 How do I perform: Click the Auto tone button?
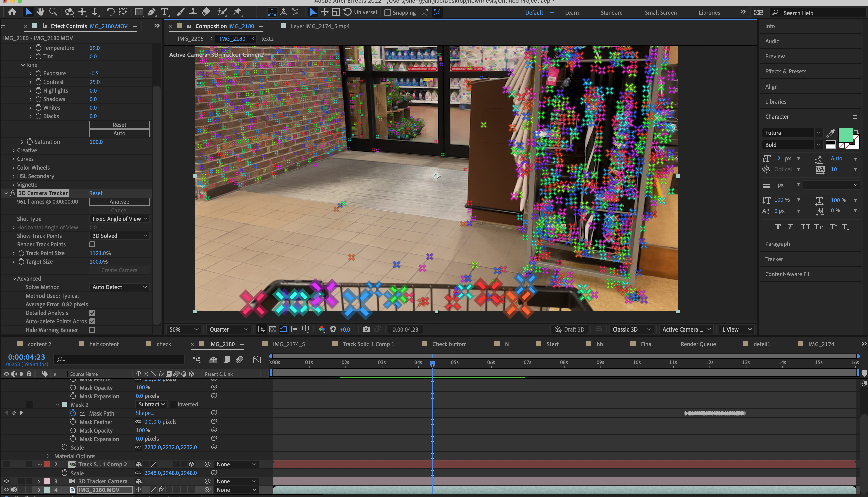[119, 134]
